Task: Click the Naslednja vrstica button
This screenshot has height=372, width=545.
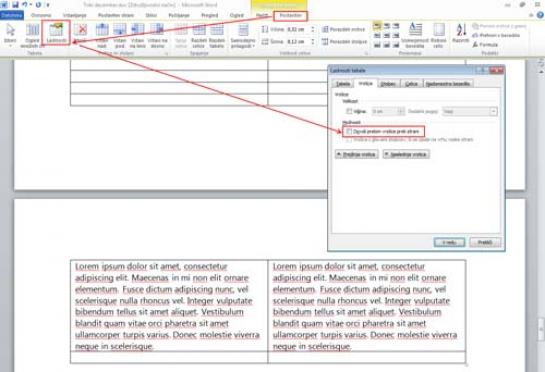Action: point(406,154)
